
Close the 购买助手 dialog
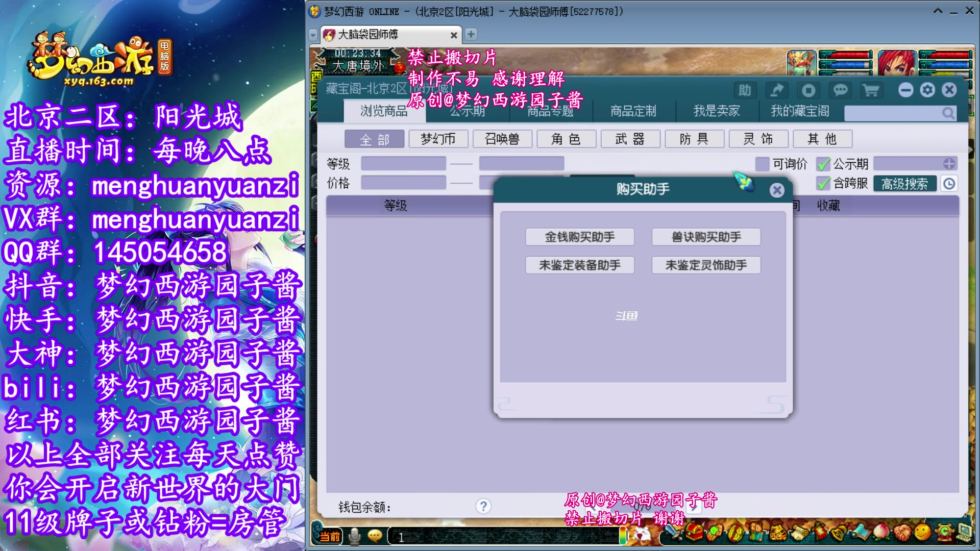777,190
